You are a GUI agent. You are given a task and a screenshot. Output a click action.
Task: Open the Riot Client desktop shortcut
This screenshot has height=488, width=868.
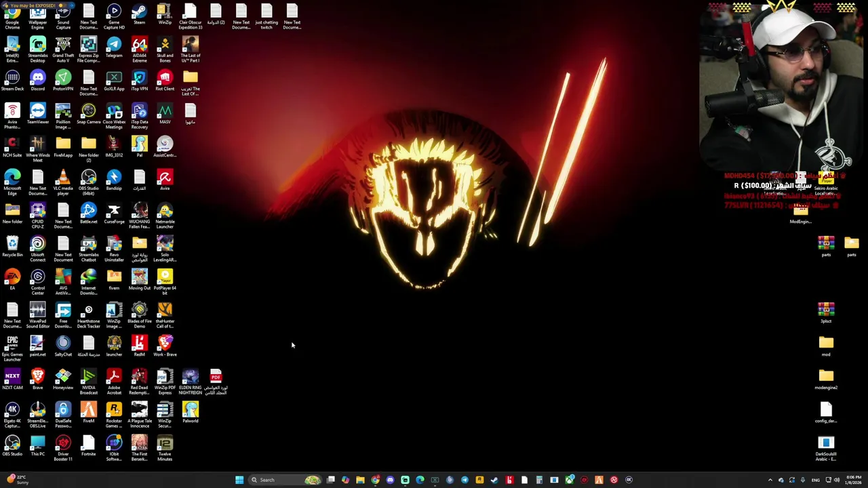(165, 81)
